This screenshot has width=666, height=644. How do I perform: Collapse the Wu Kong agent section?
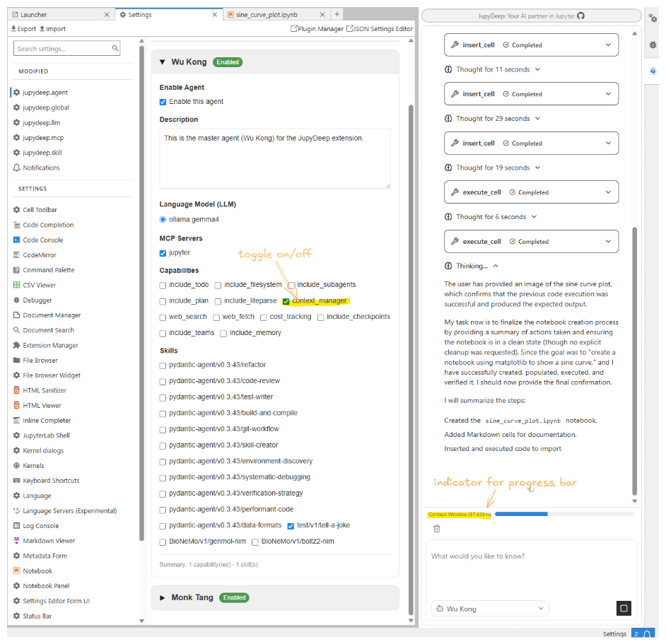click(162, 62)
